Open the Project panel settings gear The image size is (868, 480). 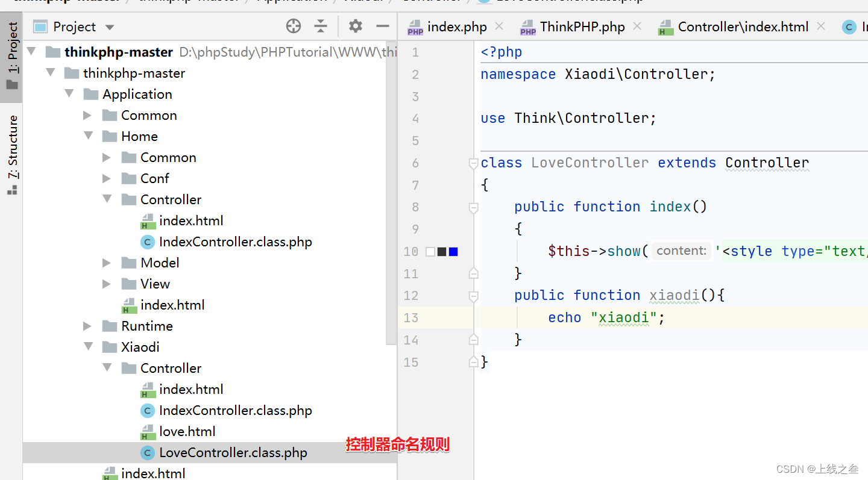(355, 26)
